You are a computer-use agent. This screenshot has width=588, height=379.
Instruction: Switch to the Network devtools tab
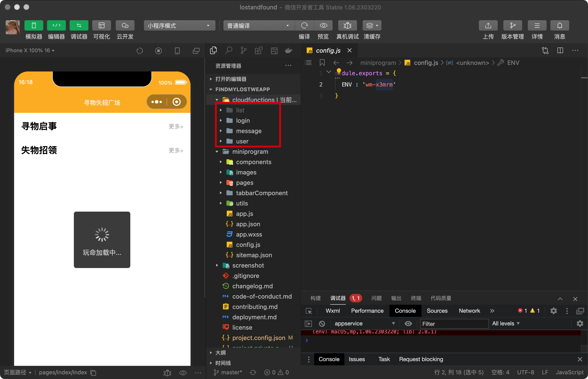pyautogui.click(x=469, y=311)
